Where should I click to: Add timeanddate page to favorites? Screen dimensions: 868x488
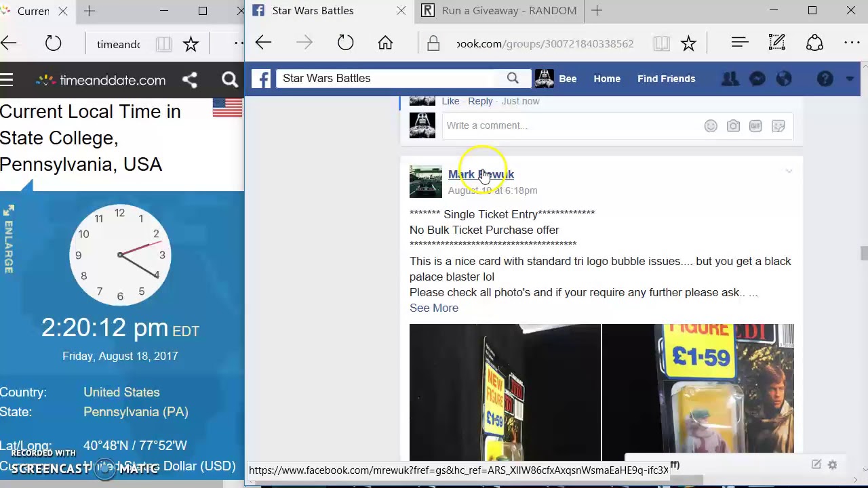[191, 44]
